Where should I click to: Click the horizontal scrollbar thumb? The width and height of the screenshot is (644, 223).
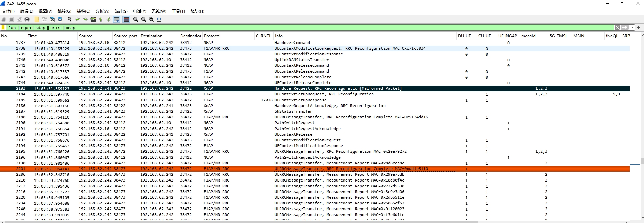point(242,222)
